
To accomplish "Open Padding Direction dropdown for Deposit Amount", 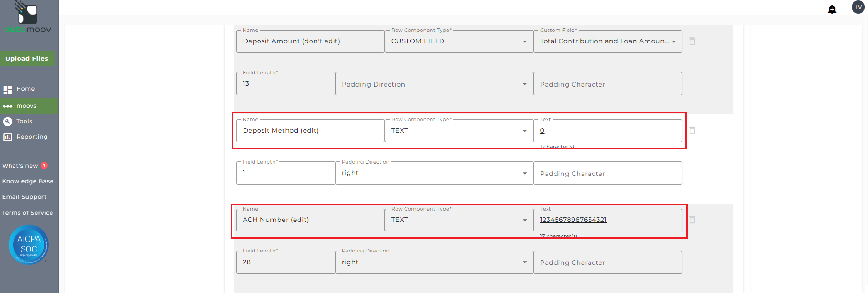I will 434,84.
